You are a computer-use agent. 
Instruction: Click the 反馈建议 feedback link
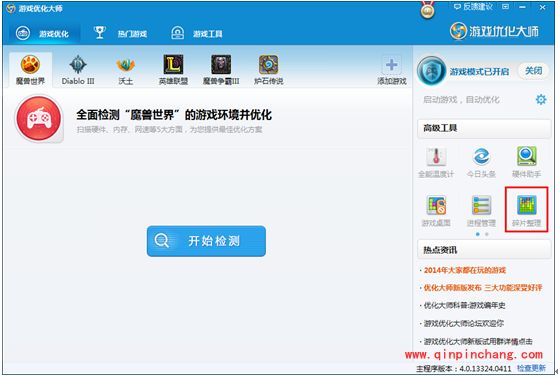(473, 7)
